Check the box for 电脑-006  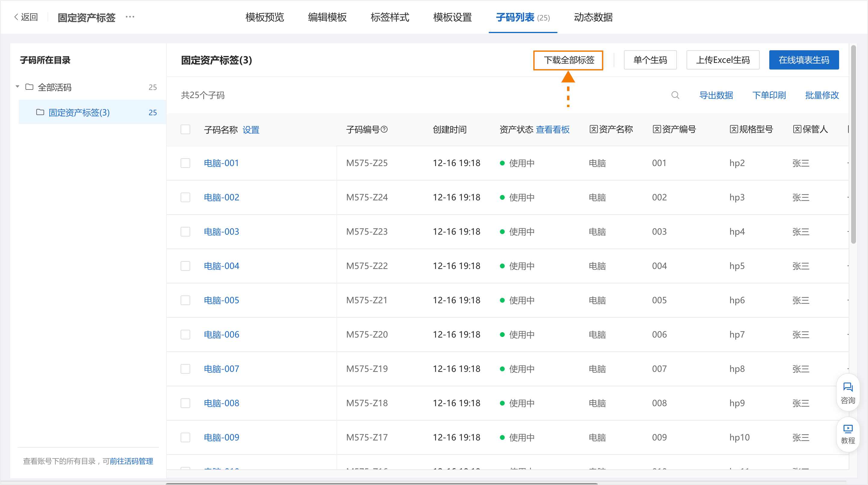coord(185,335)
